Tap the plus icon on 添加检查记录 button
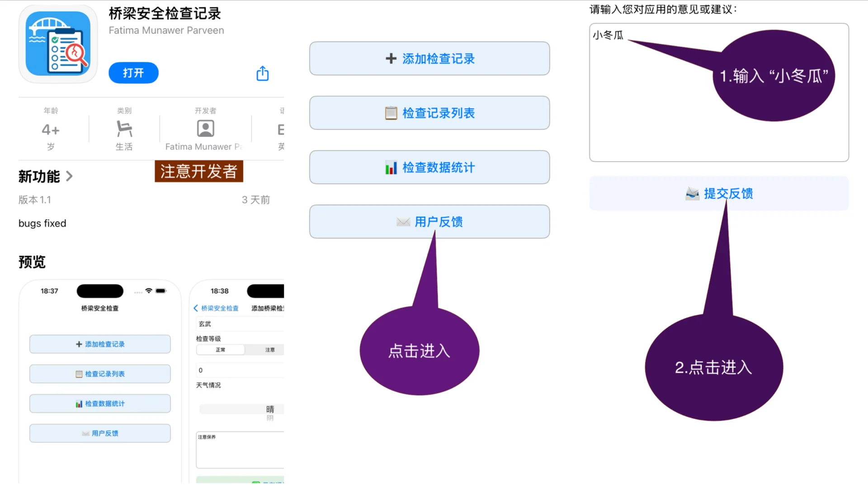The image size is (868, 488). pos(391,58)
